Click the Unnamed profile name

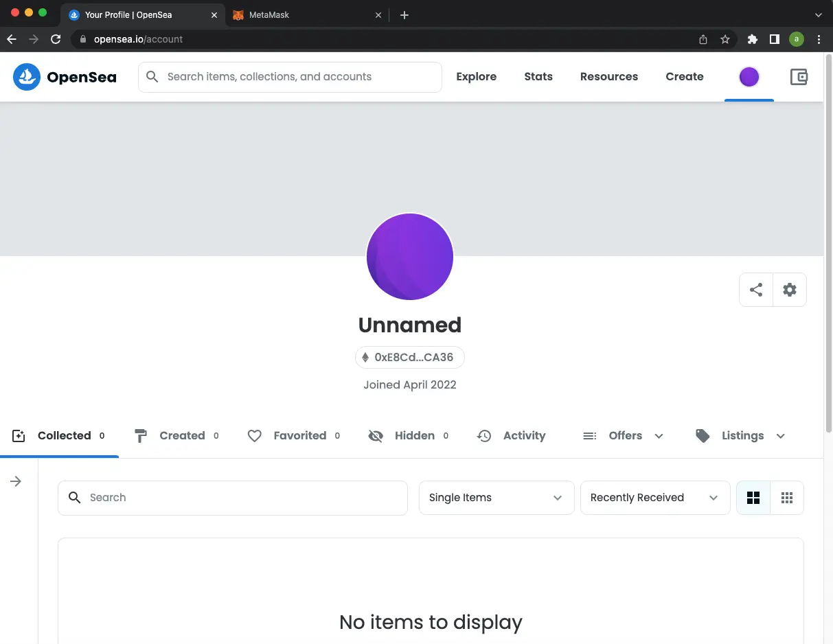point(410,325)
